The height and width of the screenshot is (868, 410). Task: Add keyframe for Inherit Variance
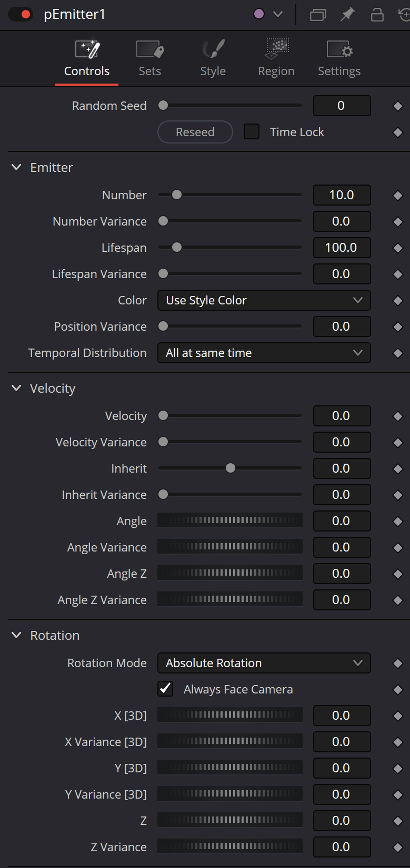coord(398,495)
